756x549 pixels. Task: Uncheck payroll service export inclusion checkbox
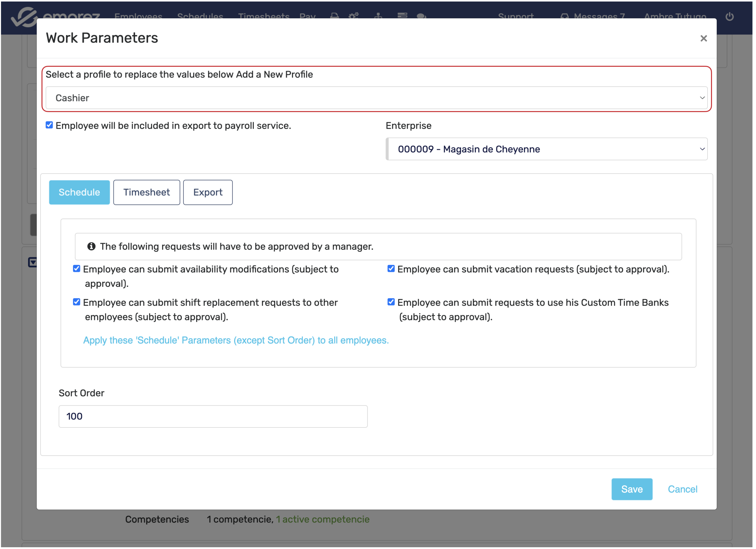pos(49,125)
